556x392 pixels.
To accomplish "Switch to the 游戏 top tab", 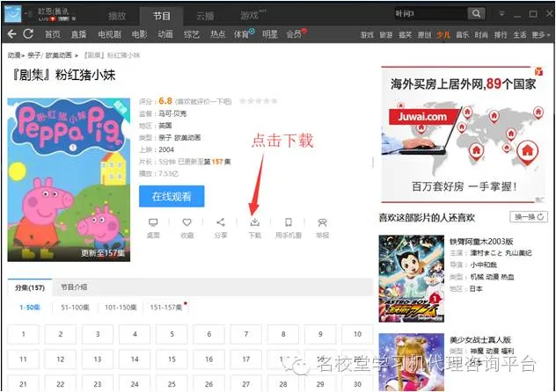I will pos(250,16).
